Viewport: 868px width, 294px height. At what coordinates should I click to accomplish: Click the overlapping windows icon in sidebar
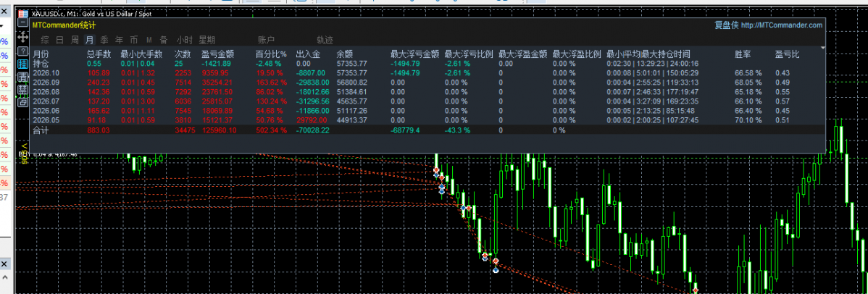tap(22, 102)
